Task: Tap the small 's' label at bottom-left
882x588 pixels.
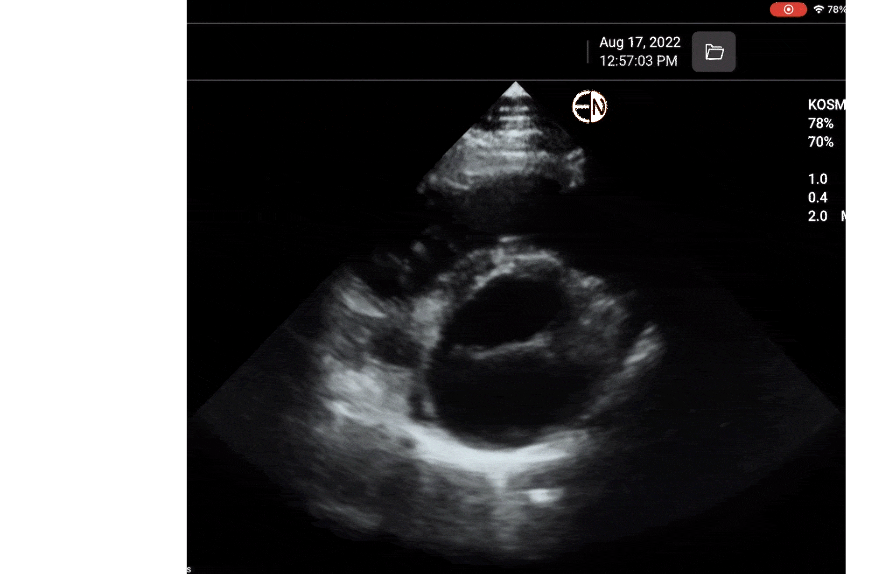Action: pyautogui.click(x=189, y=569)
